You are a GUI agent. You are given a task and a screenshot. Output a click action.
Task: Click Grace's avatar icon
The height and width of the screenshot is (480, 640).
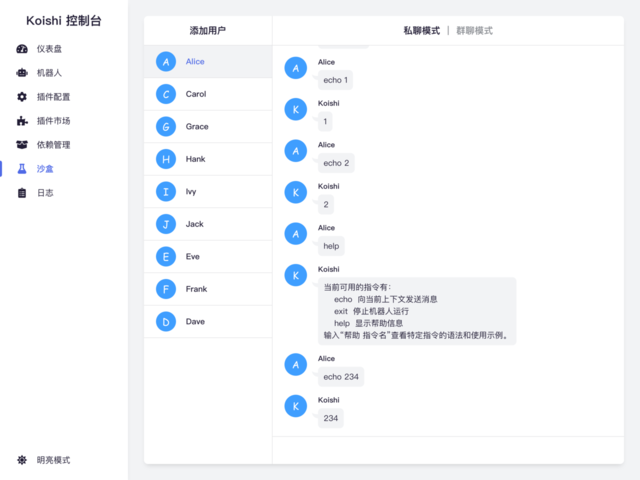(x=165, y=127)
